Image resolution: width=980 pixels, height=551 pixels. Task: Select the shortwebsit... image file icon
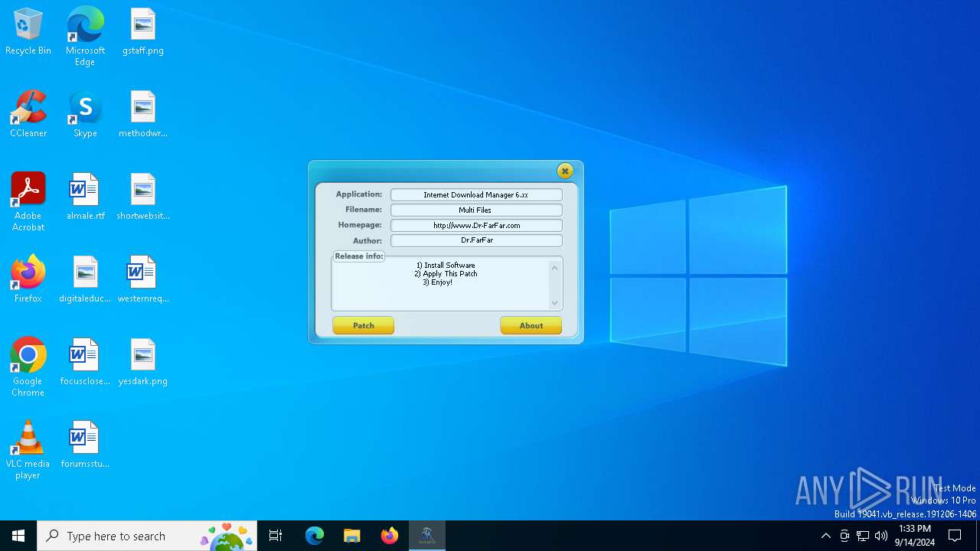pos(143,197)
